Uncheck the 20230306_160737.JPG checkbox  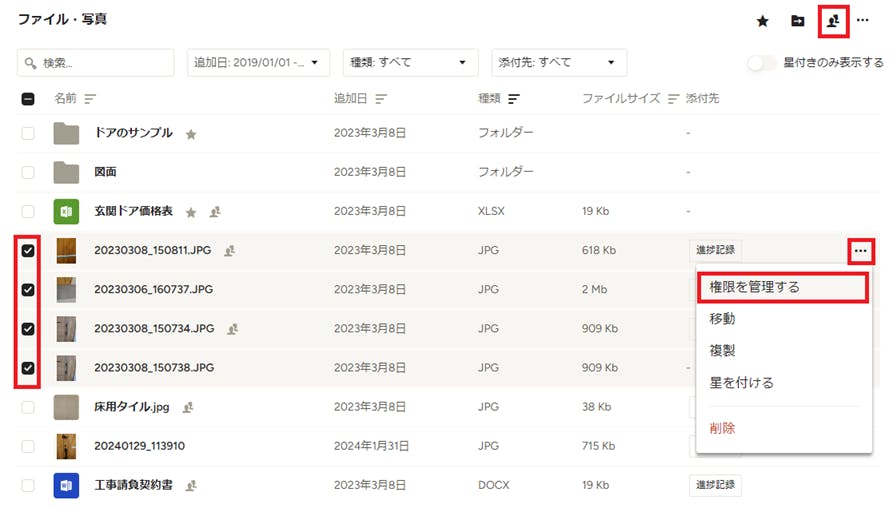[28, 290]
